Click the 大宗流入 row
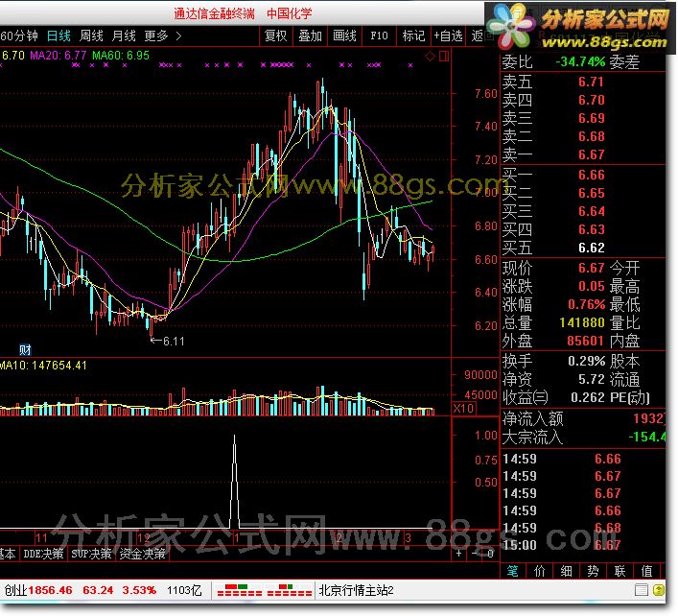Viewport: 678px width, 616px height. pos(583,437)
